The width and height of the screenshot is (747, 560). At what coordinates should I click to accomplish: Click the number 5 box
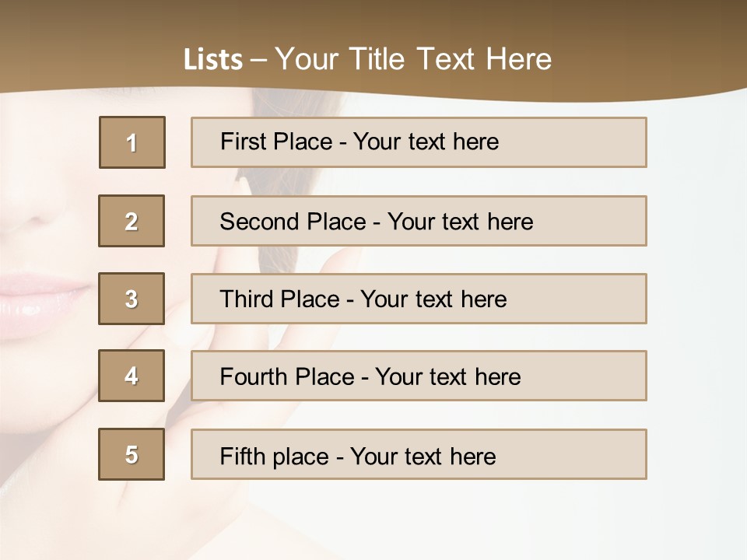132,454
